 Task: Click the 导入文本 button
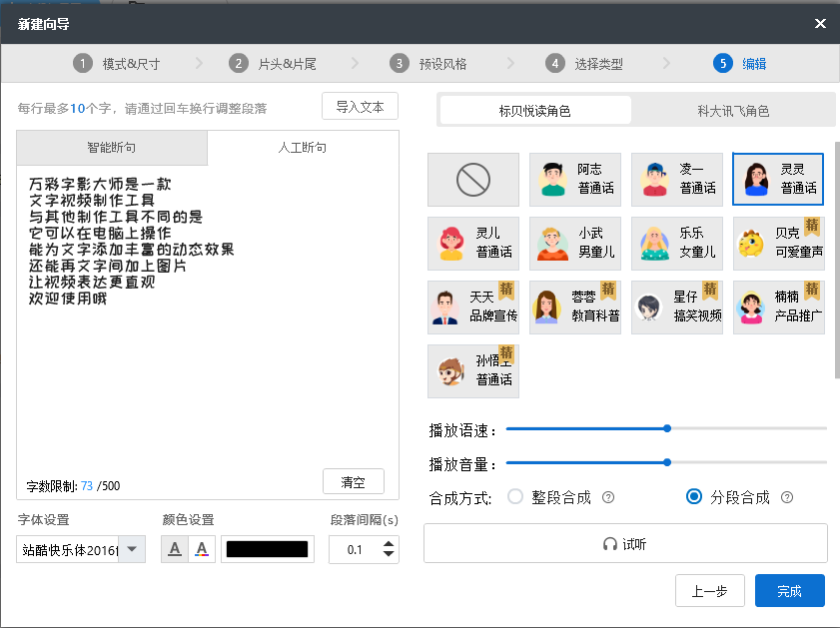coord(359,106)
